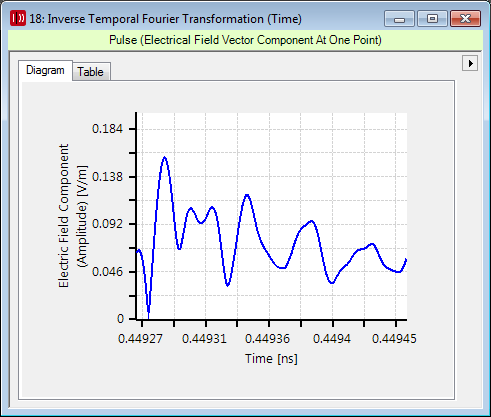Click the 0.138 y-axis tick label
Image resolution: width=491 pixels, height=417 pixels.
click(107, 176)
